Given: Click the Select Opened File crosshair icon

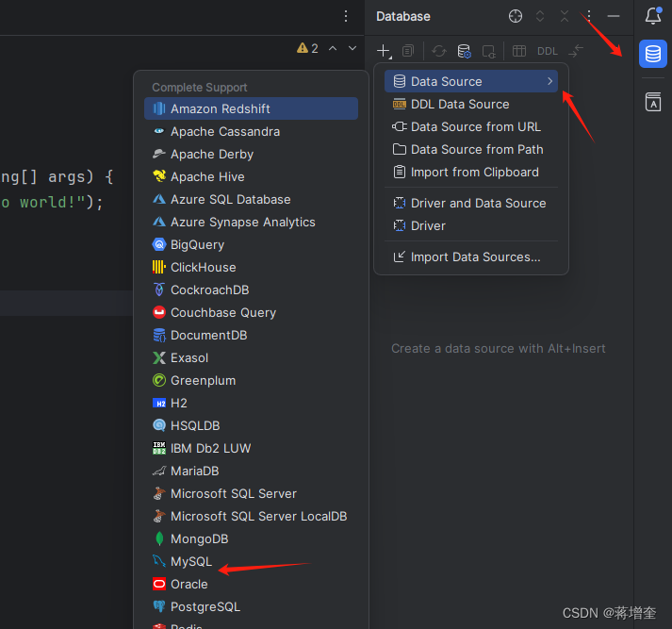Looking at the screenshot, I should pyautogui.click(x=516, y=16).
